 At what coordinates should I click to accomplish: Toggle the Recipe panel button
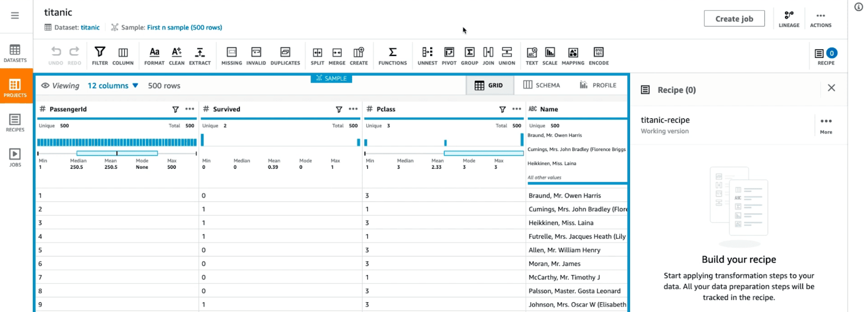pyautogui.click(x=826, y=55)
